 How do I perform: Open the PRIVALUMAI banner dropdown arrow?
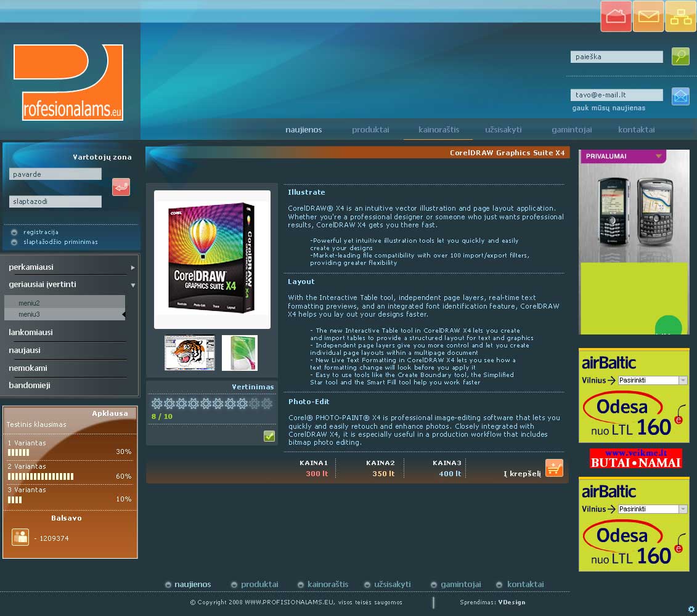point(658,156)
